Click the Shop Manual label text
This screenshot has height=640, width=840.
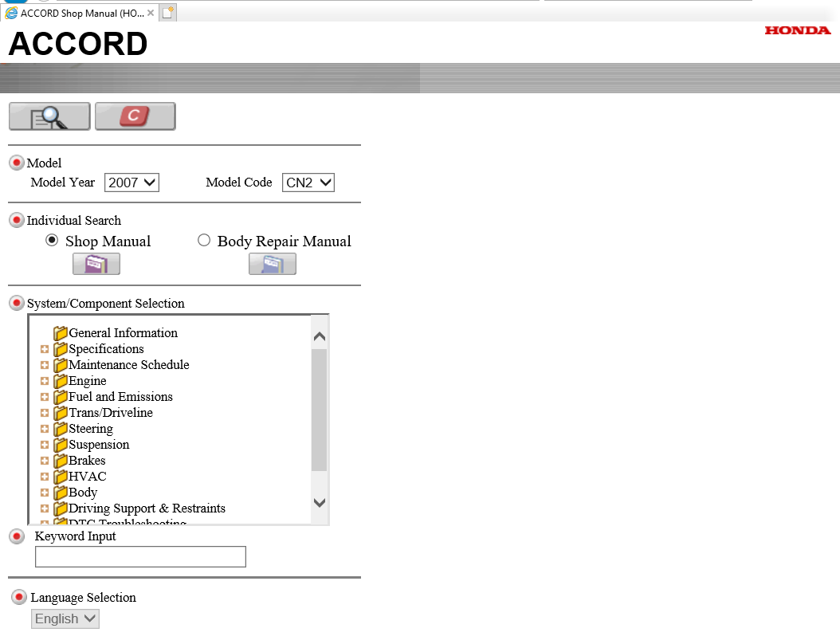[x=108, y=241]
